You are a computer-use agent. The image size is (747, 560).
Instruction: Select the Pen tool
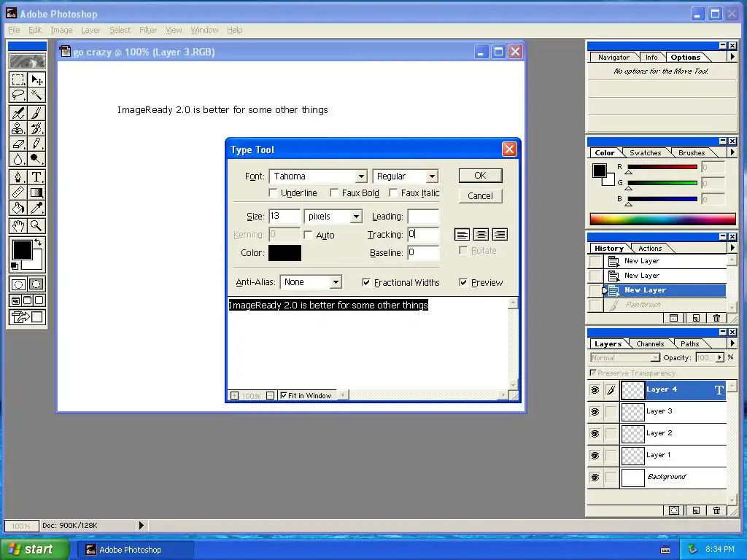[x=18, y=177]
